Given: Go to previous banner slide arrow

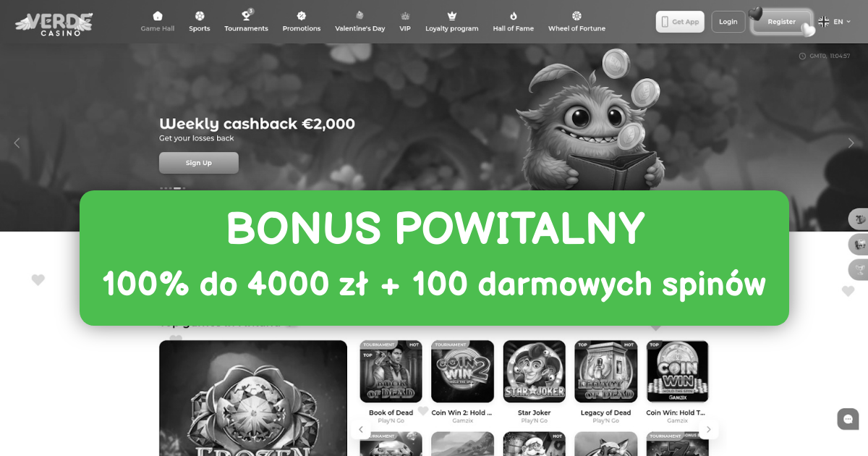Looking at the screenshot, I should coord(17,143).
